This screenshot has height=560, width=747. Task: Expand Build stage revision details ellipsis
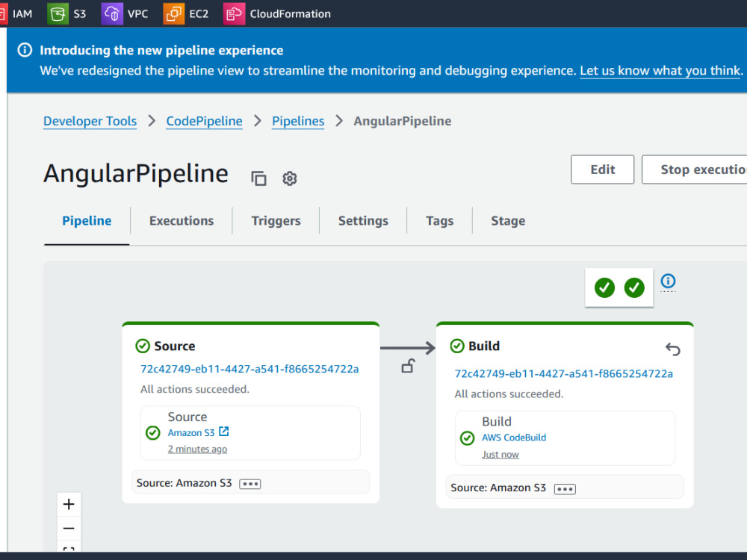click(x=565, y=489)
